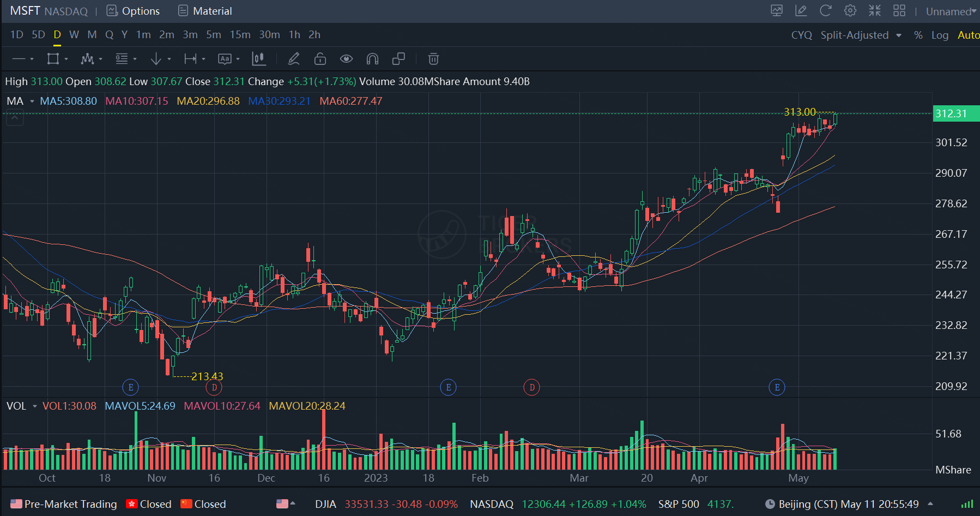Select the weekly W timeframe
This screenshot has width=980, height=516.
pyautogui.click(x=74, y=35)
